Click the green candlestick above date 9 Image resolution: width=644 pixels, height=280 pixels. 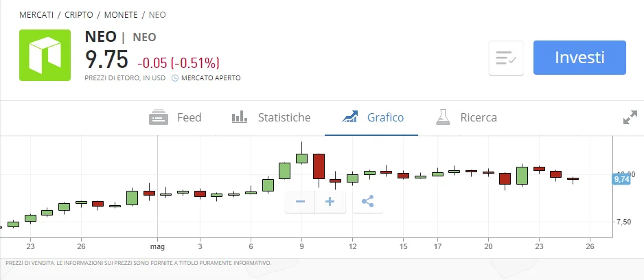point(302,159)
